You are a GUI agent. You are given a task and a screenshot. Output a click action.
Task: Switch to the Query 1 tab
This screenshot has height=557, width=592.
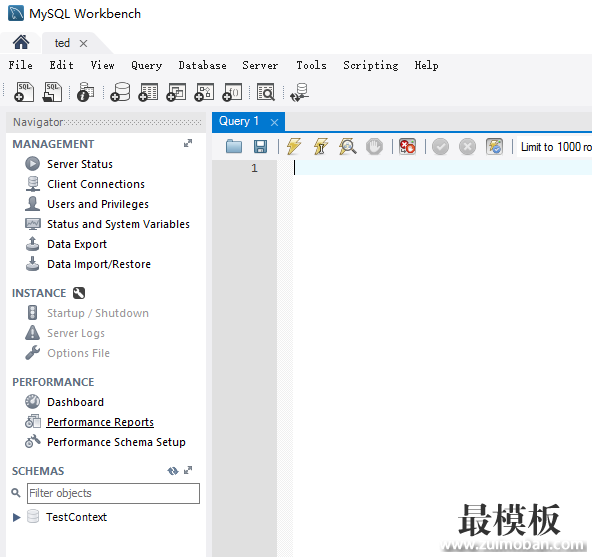pyautogui.click(x=239, y=122)
